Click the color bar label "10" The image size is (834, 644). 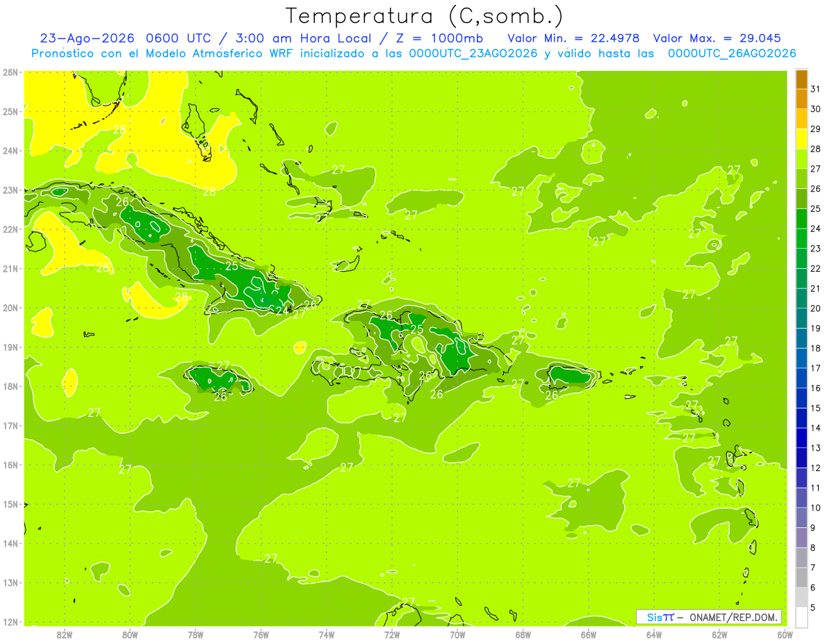[x=816, y=508]
